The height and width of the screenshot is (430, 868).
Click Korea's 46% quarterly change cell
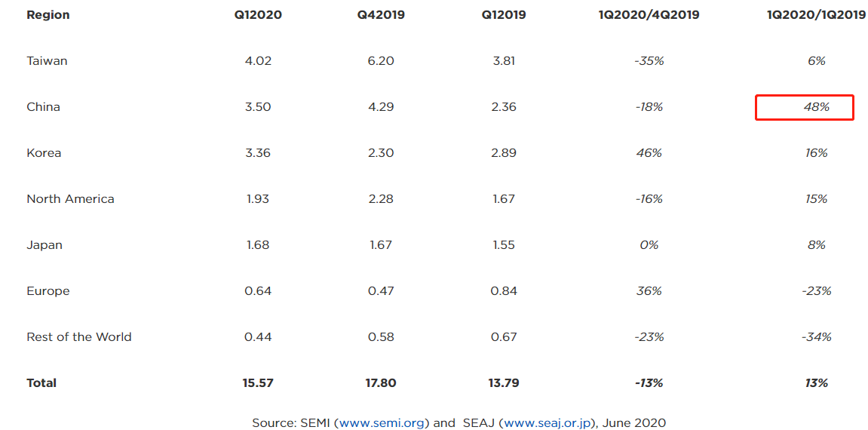coord(649,153)
